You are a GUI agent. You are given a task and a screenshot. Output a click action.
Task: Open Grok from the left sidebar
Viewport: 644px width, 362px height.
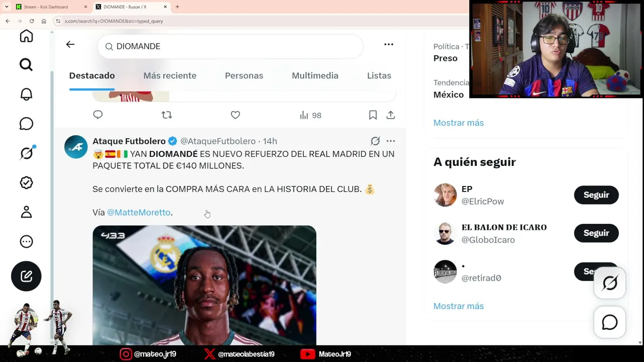point(26,153)
